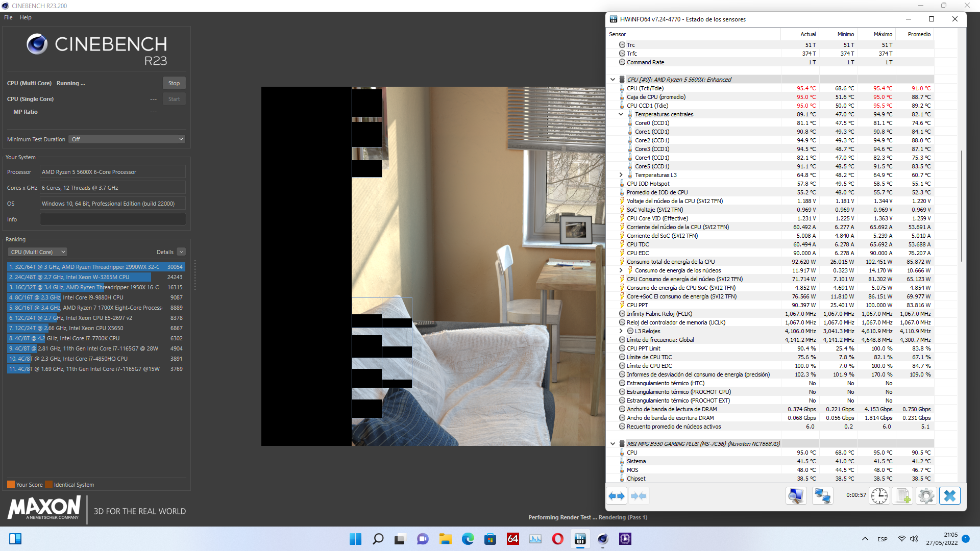
Task: Collapse Temperaturas centrales tree
Action: coord(621,114)
